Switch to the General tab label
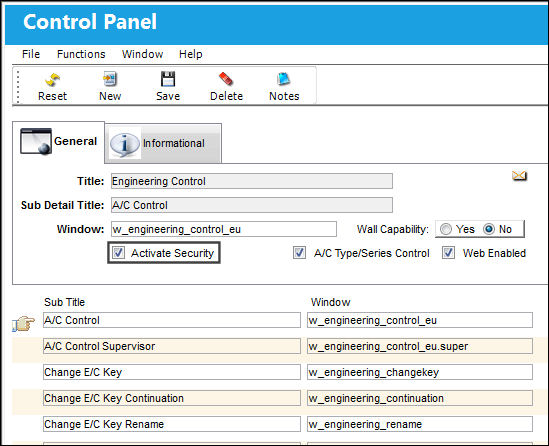The width and height of the screenshot is (549, 446). tap(75, 141)
